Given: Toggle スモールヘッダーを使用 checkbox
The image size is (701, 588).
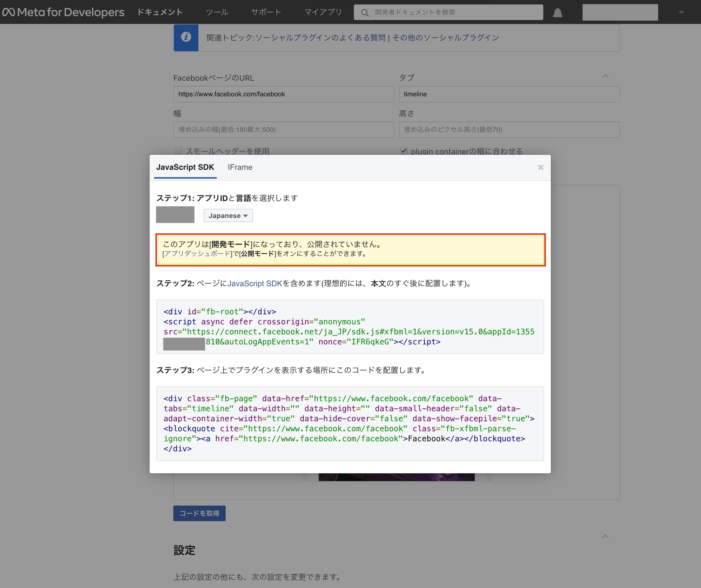Looking at the screenshot, I should pyautogui.click(x=178, y=151).
